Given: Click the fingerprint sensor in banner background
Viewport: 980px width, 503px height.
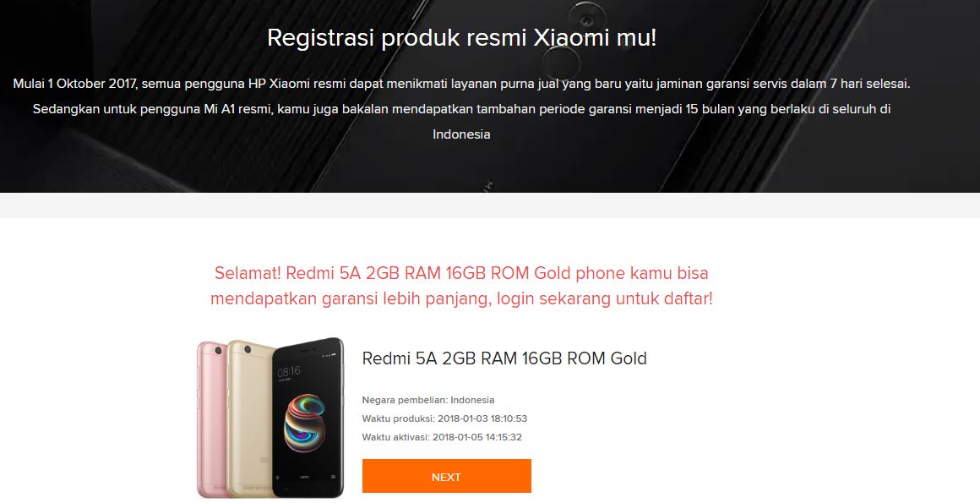Looking at the screenshot, I should click(559, 63).
